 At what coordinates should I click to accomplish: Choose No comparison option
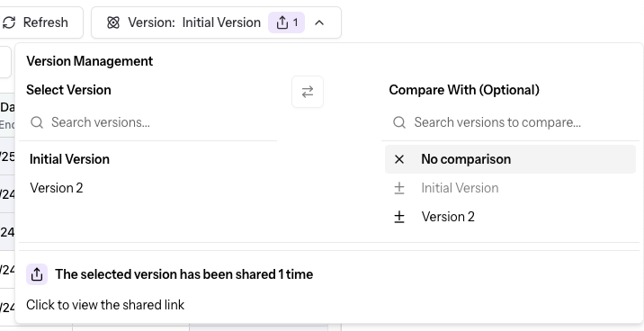tap(510, 159)
